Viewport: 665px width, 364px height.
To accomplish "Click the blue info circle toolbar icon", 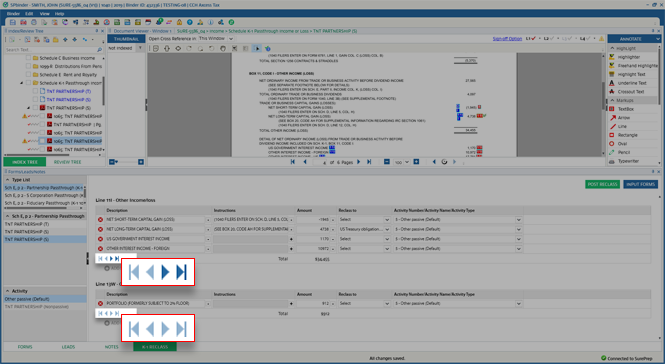I will pos(210,22).
